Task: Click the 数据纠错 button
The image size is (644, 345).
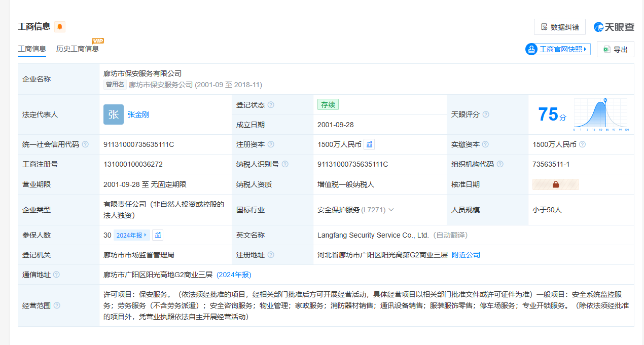Action: click(560, 27)
